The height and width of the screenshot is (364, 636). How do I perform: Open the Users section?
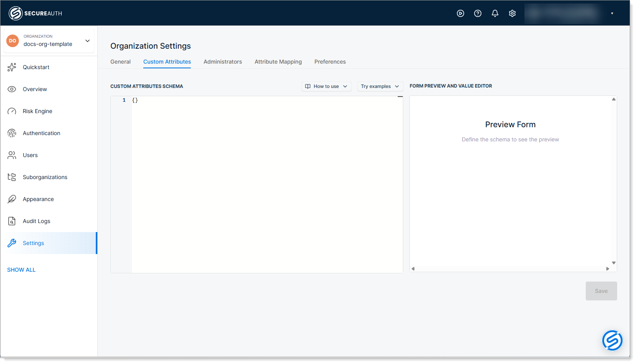[x=30, y=155]
